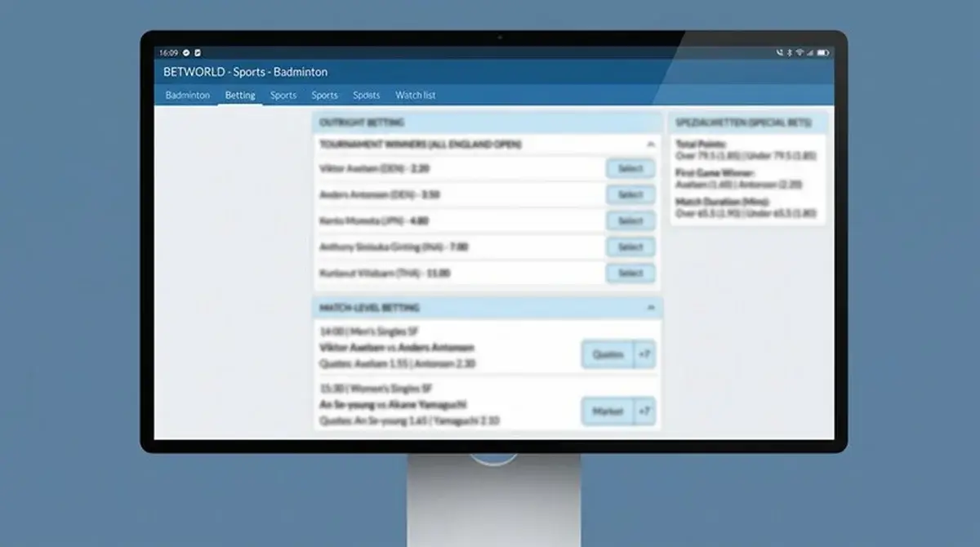
Task: Switch to the Betting tab
Action: tap(240, 96)
